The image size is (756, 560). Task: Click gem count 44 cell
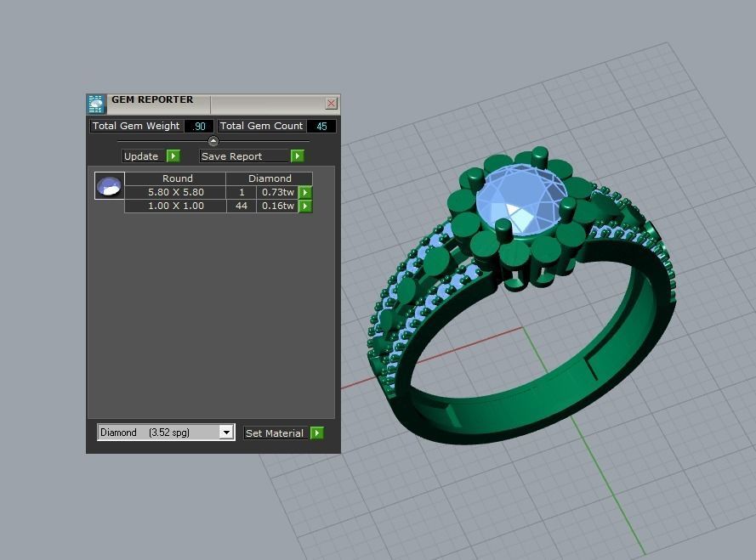(242, 206)
